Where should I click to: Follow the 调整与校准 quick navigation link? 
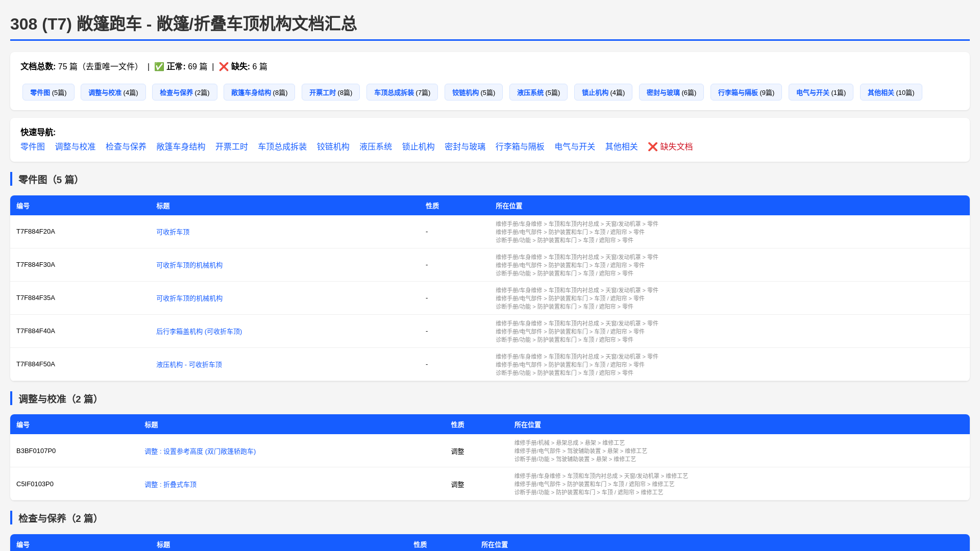tap(75, 147)
